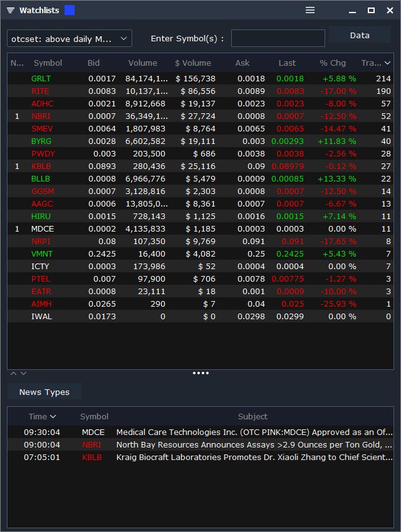The width and height of the screenshot is (401, 532).
Task: Select the ADHC symbol
Action: [x=43, y=104]
